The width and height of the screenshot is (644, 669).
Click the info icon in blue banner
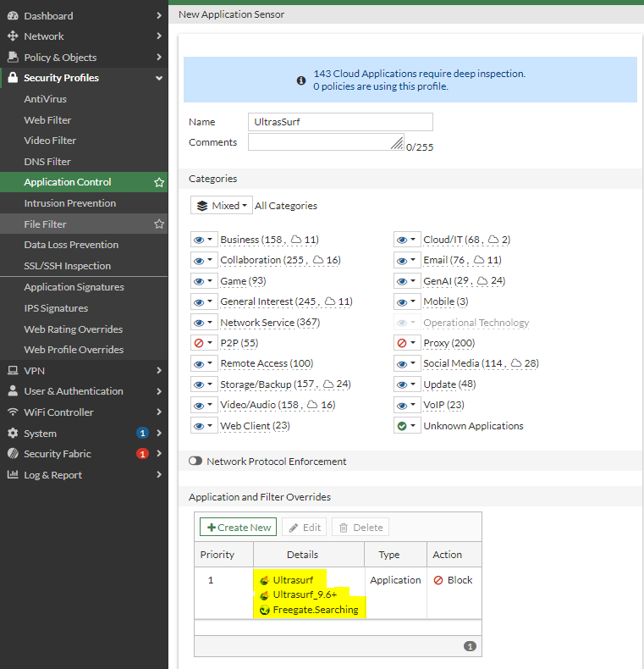click(x=301, y=80)
